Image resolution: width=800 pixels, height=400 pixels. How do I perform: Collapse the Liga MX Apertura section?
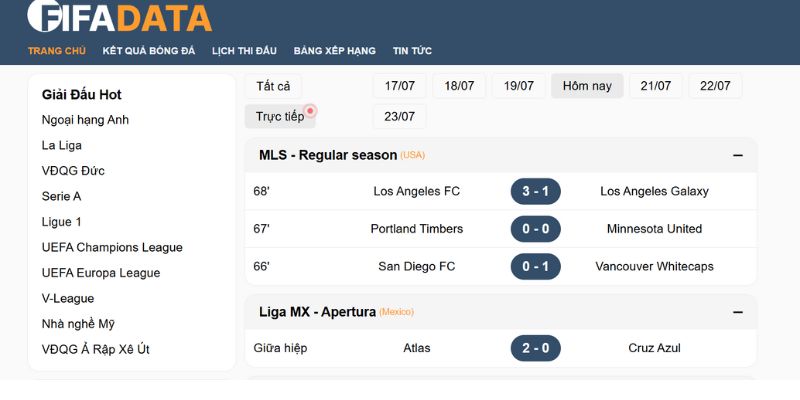coord(738,312)
